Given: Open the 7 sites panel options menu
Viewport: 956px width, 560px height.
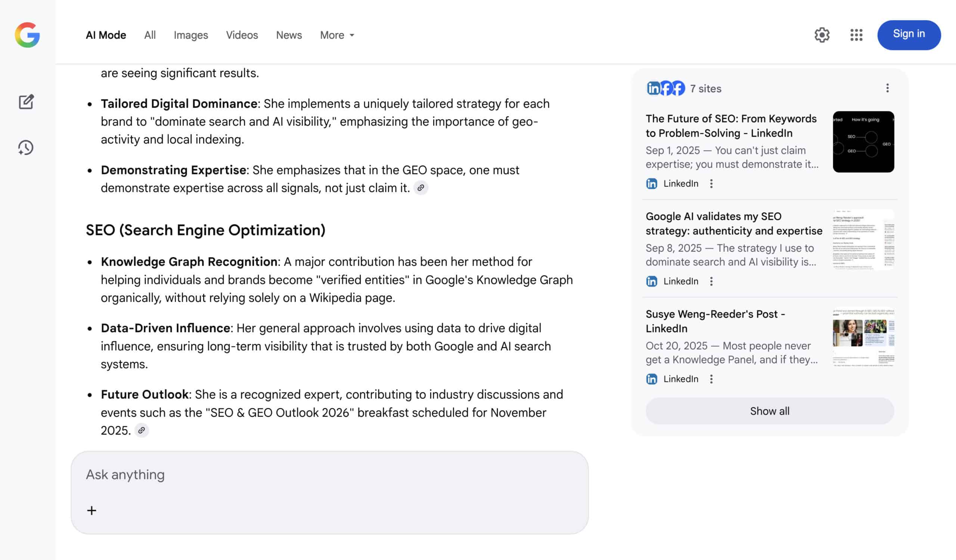Looking at the screenshot, I should [x=887, y=89].
